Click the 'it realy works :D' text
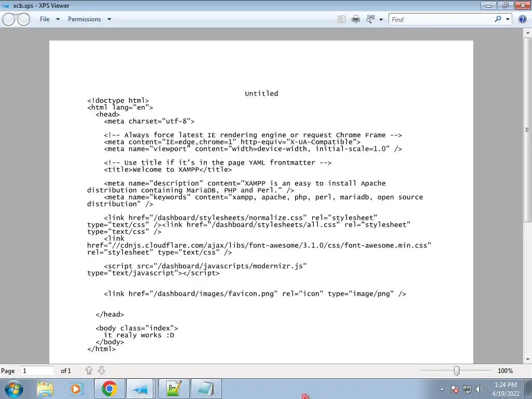Image resolution: width=532 pixels, height=399 pixels. click(x=139, y=335)
